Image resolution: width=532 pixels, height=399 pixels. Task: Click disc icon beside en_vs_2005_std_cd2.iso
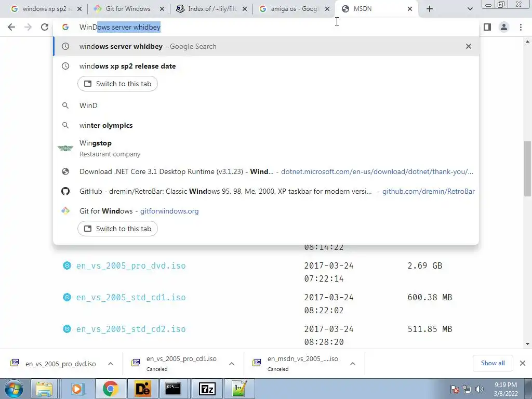[67, 329]
